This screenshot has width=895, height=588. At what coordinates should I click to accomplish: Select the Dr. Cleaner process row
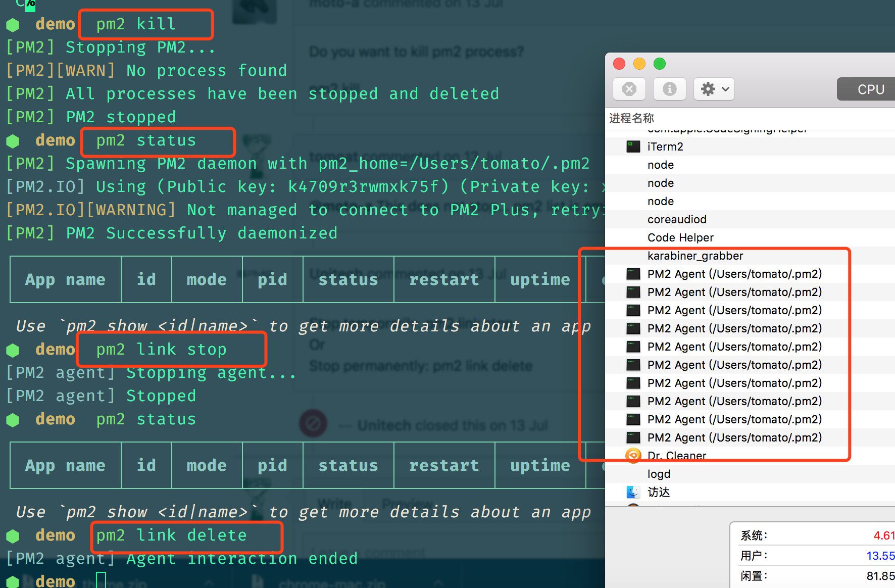[750, 456]
